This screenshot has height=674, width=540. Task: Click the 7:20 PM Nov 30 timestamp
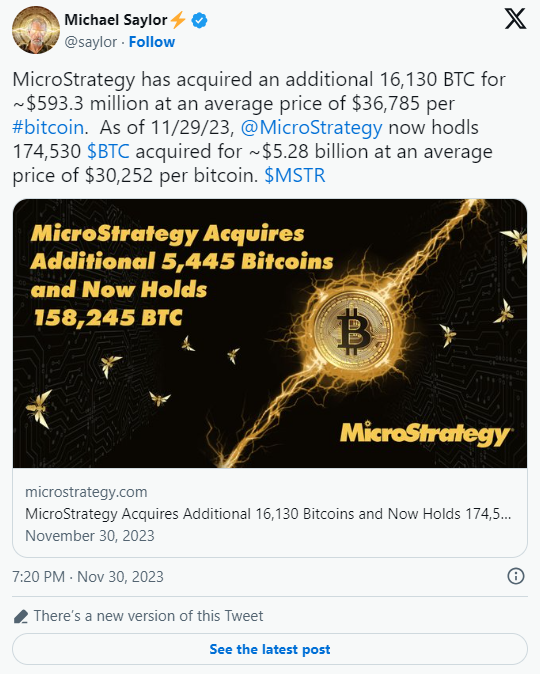pyautogui.click(x=88, y=576)
